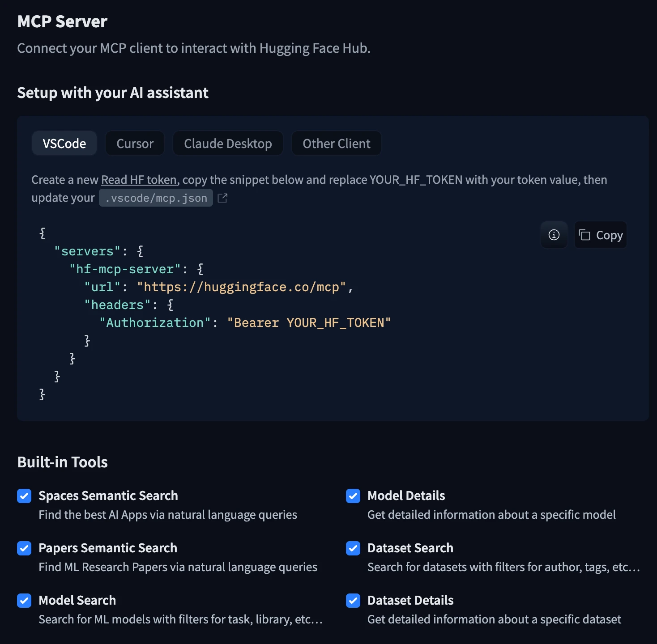The height and width of the screenshot is (644, 657).
Task: Click the Spaces Semantic Search label
Action: click(108, 496)
